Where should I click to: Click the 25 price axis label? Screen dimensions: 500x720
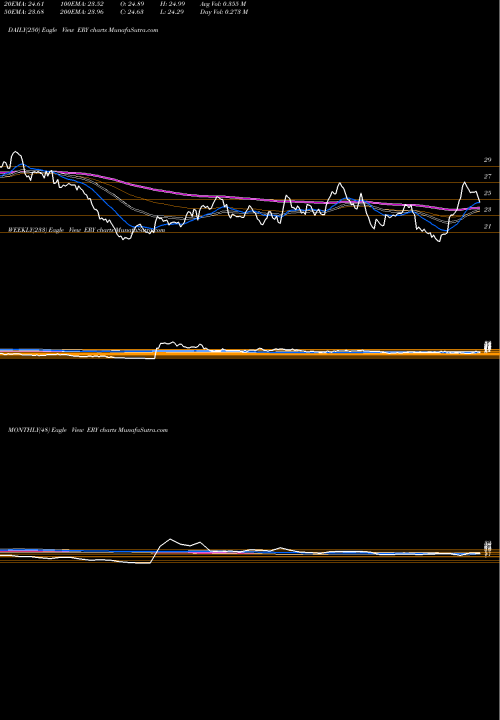487,193
